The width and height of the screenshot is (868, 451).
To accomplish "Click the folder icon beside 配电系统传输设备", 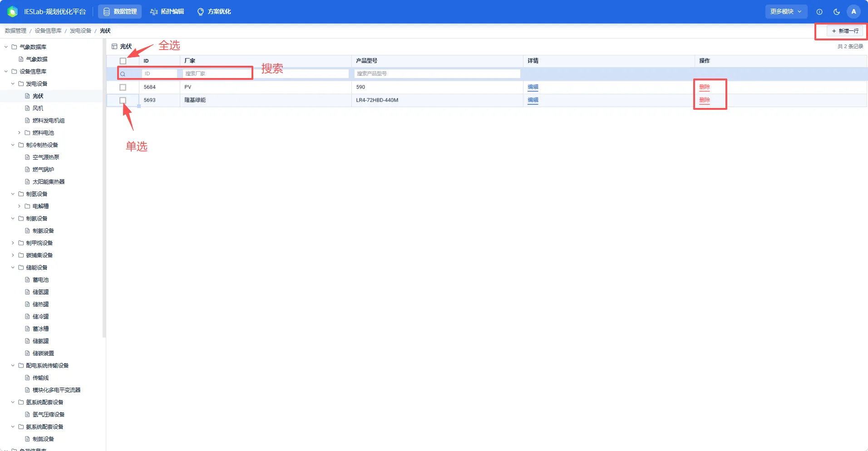I will pyautogui.click(x=21, y=365).
